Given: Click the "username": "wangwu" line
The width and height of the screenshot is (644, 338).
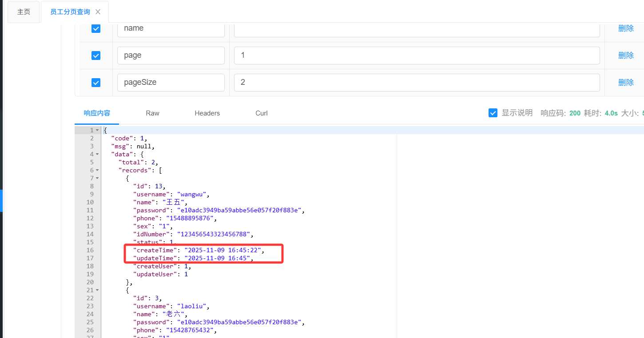Looking at the screenshot, I should [171, 194].
